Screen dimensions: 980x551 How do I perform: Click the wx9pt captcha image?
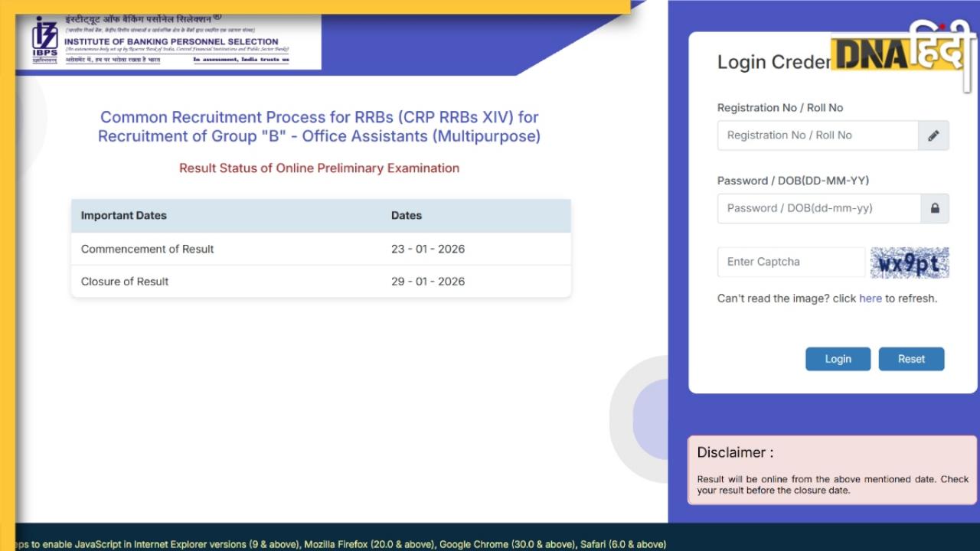(910, 263)
